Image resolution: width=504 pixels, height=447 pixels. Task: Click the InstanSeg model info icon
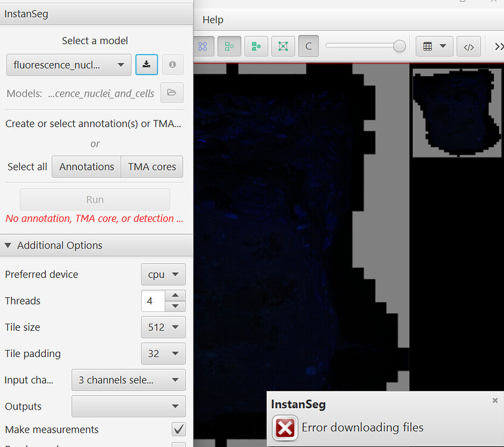click(x=173, y=64)
